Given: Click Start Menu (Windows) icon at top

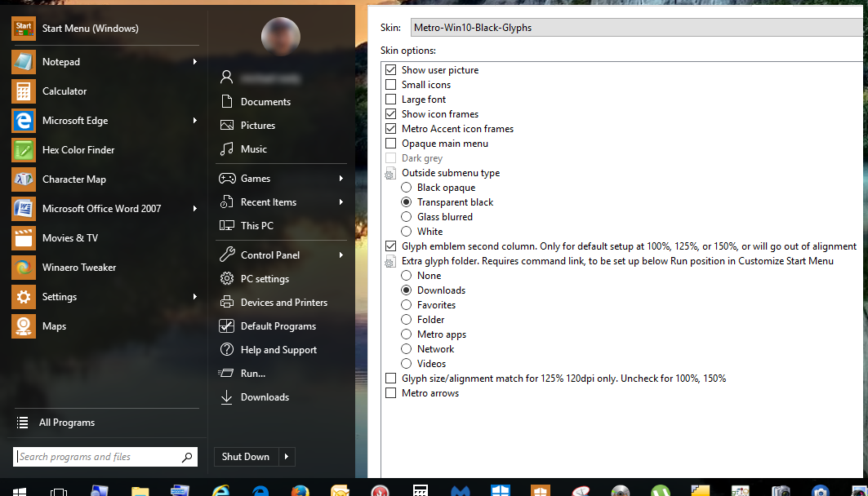Looking at the screenshot, I should 23,29.
